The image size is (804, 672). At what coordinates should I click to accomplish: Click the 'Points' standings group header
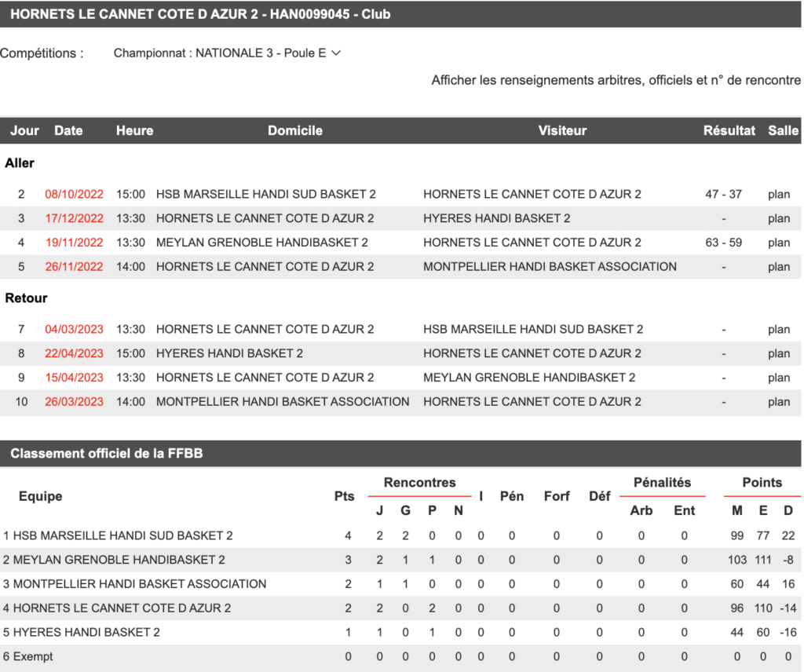click(x=762, y=482)
